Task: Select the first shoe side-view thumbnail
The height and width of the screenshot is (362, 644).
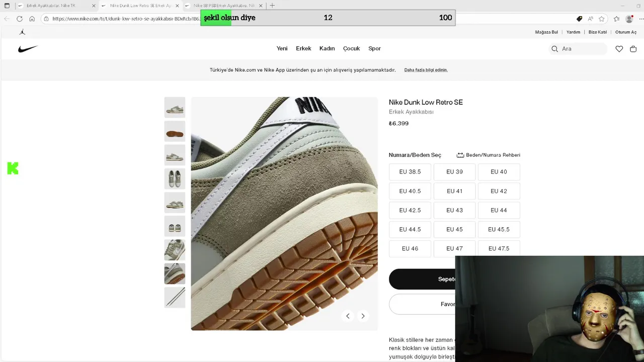Action: click(x=175, y=108)
